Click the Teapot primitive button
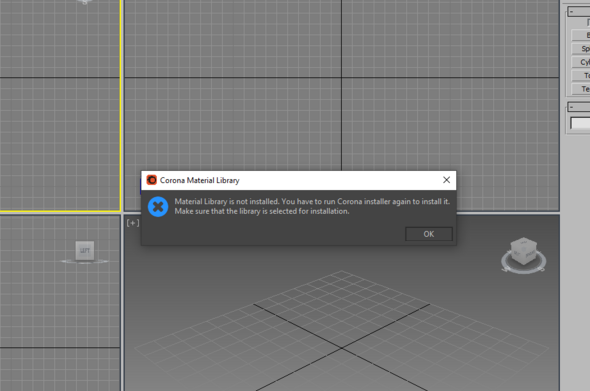Image resolution: width=590 pixels, height=391 pixels. (x=581, y=89)
